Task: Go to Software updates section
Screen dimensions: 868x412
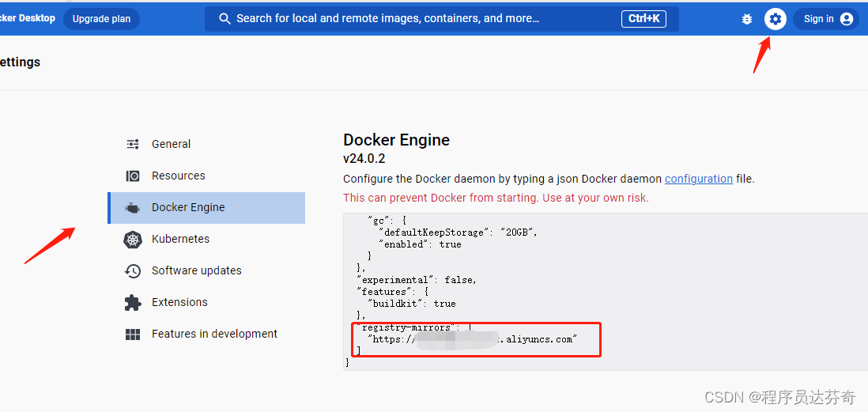Action: [x=206, y=270]
